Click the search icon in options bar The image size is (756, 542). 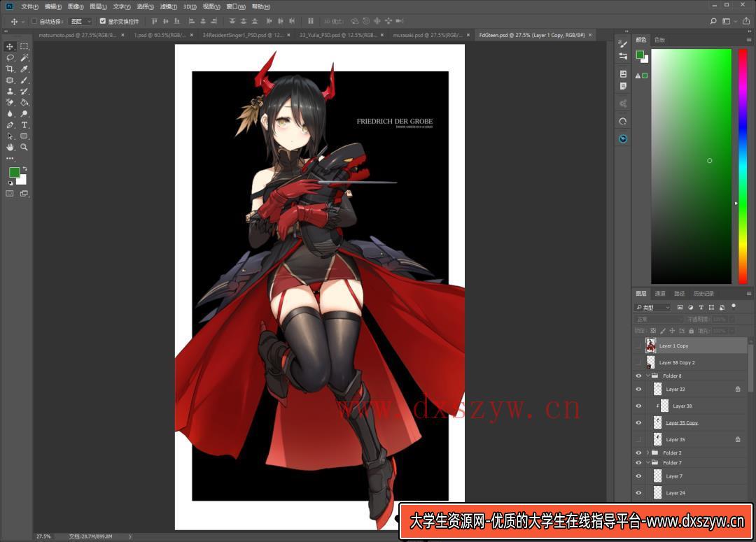click(x=713, y=21)
